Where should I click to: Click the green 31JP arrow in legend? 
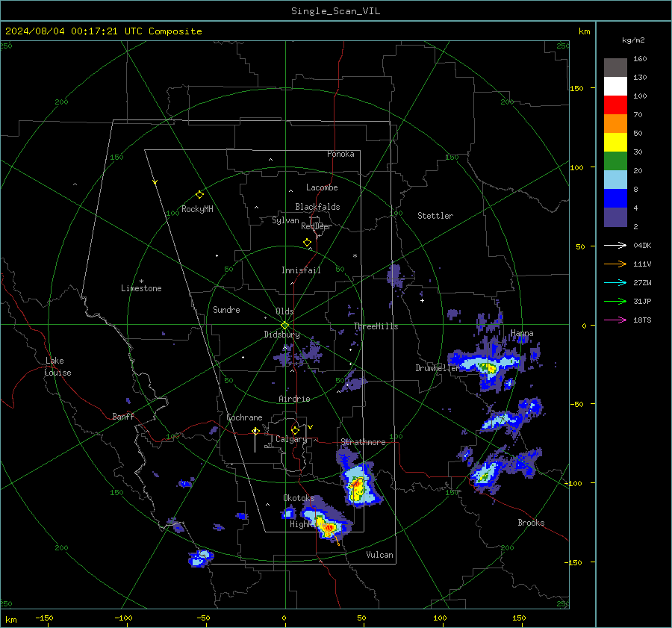click(615, 302)
